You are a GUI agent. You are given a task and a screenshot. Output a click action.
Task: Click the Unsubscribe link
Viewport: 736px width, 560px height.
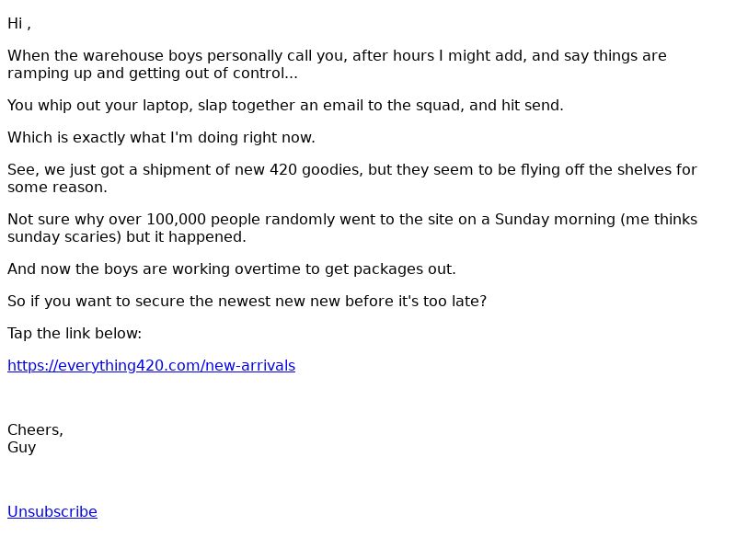coord(52,511)
